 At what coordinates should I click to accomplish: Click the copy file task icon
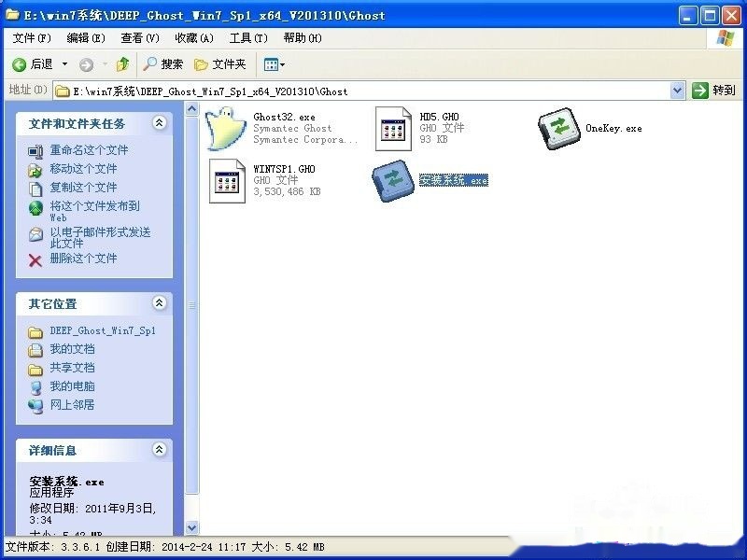pos(35,189)
